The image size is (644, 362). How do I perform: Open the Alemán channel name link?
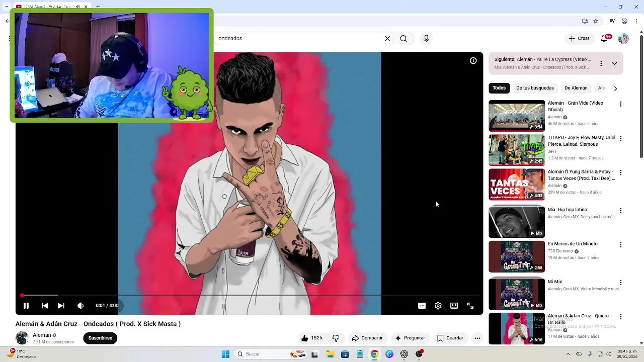(x=42, y=335)
